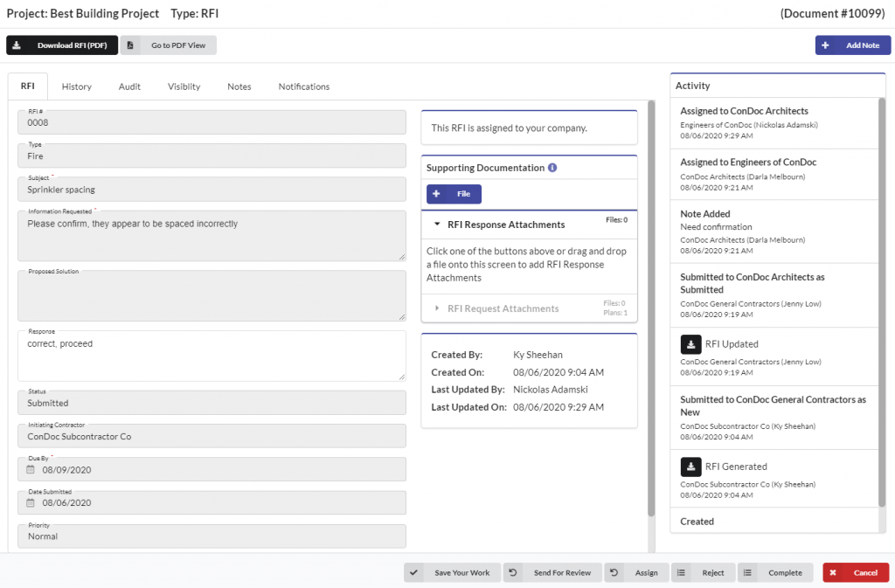
Task: Click the list icon in Complete button
Action: click(747, 572)
